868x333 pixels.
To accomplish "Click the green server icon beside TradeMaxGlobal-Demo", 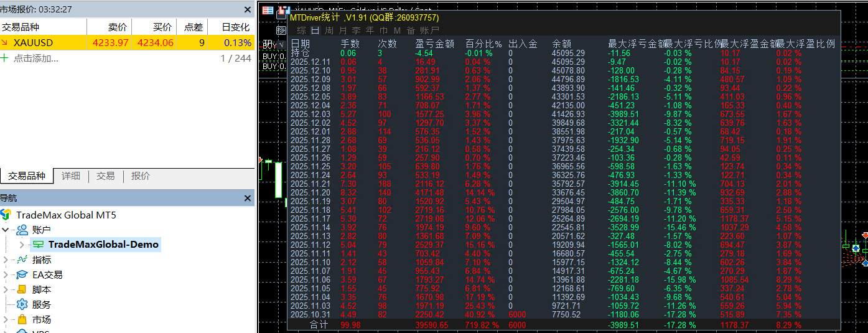I will click(x=39, y=245).
